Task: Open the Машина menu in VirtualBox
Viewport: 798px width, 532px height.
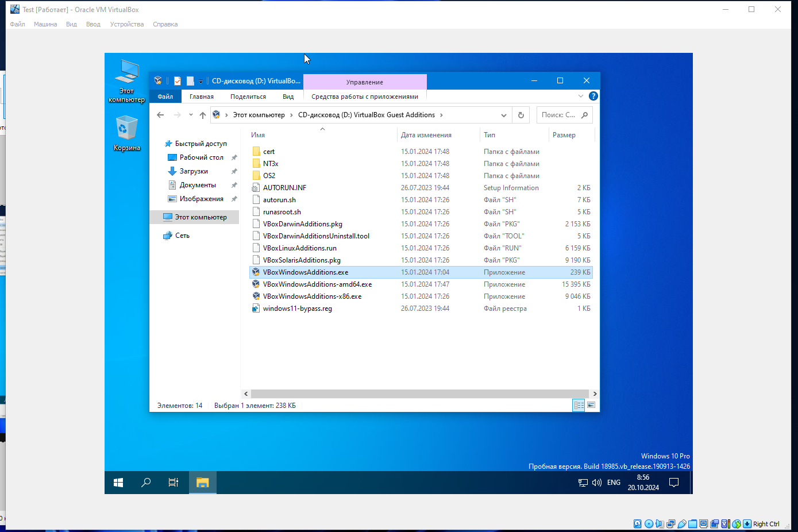Action: pyautogui.click(x=45, y=24)
